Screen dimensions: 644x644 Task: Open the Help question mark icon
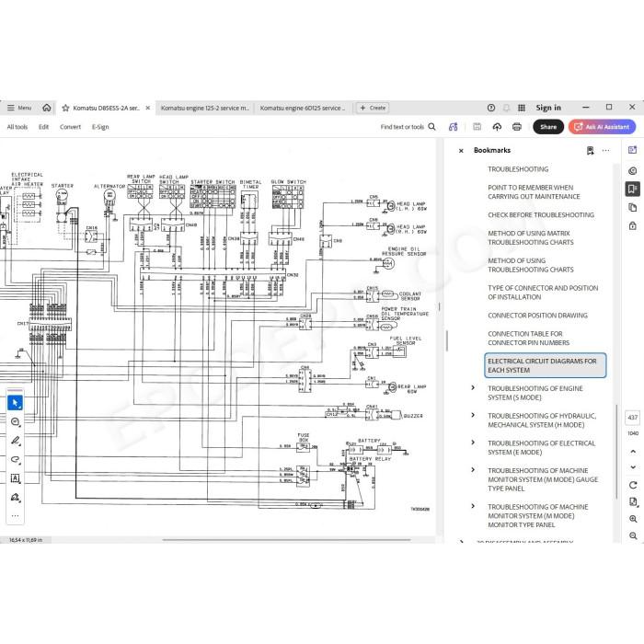tap(490, 108)
